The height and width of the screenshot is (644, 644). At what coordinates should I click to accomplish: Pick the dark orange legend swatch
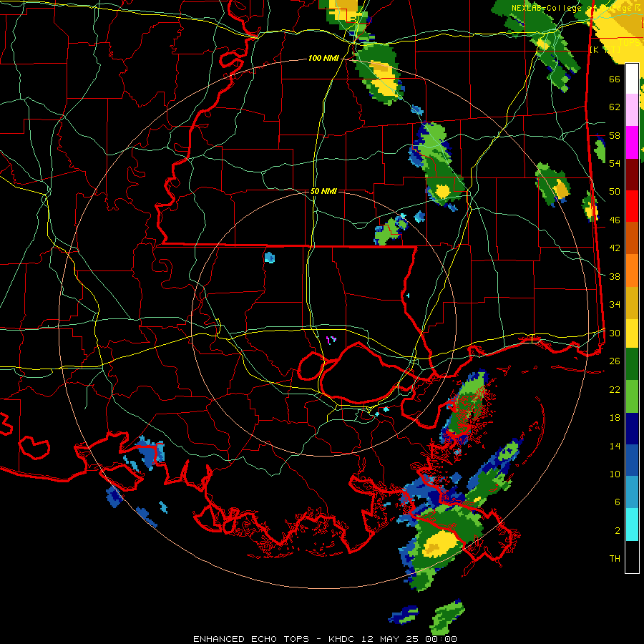[x=632, y=238]
